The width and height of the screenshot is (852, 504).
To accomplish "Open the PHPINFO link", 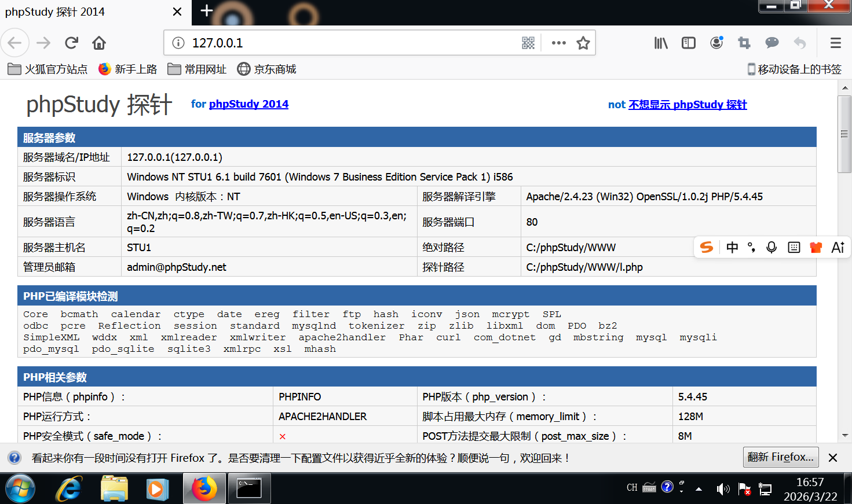I will (x=299, y=397).
